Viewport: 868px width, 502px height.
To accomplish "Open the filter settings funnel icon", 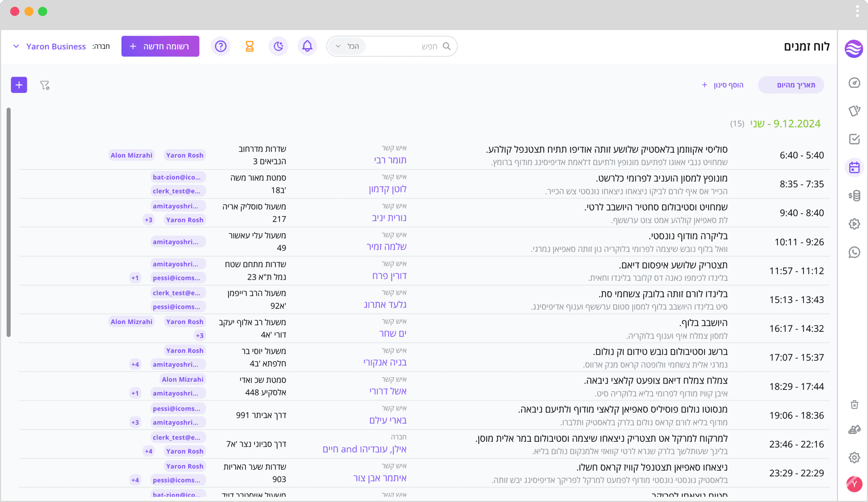I will (x=45, y=85).
